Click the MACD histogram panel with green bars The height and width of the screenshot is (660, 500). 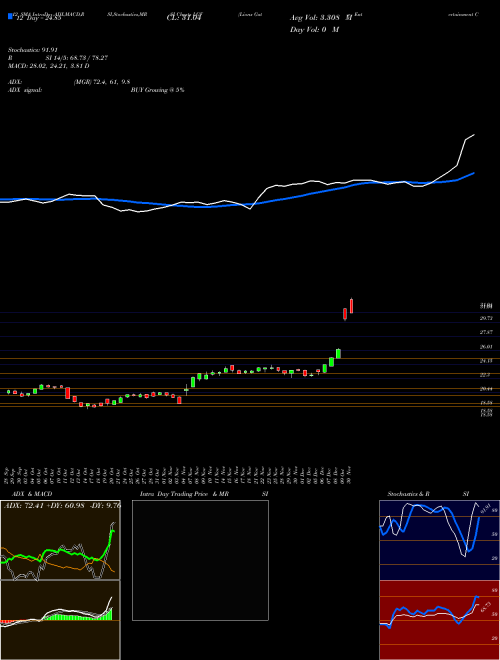click(x=60, y=620)
